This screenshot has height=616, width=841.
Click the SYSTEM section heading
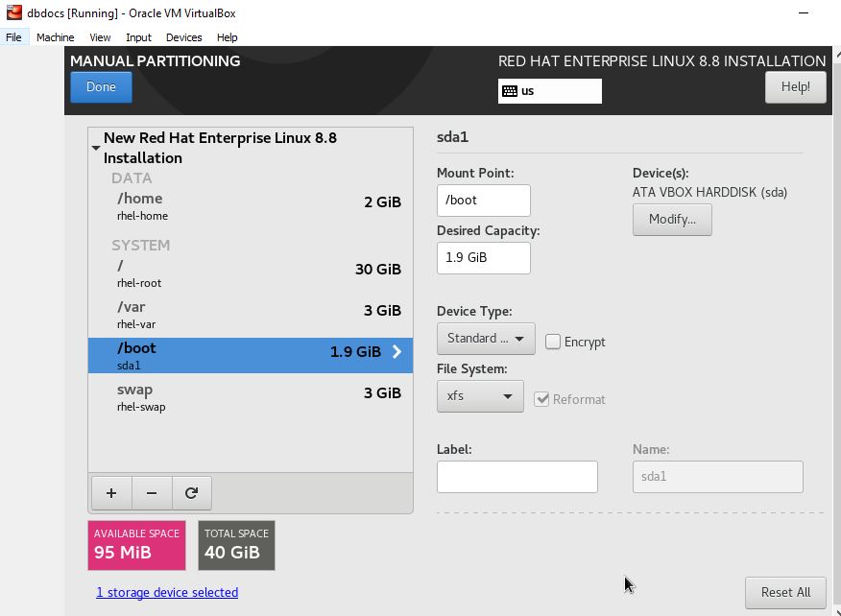click(x=141, y=245)
